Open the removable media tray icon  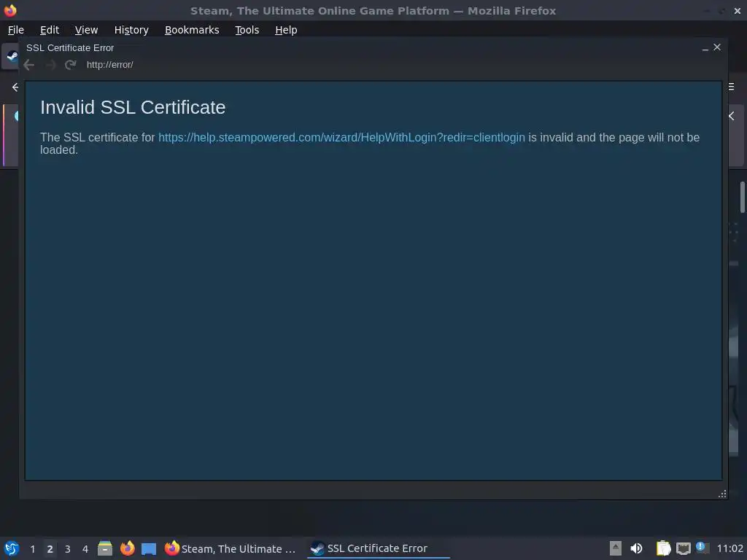coord(616,548)
